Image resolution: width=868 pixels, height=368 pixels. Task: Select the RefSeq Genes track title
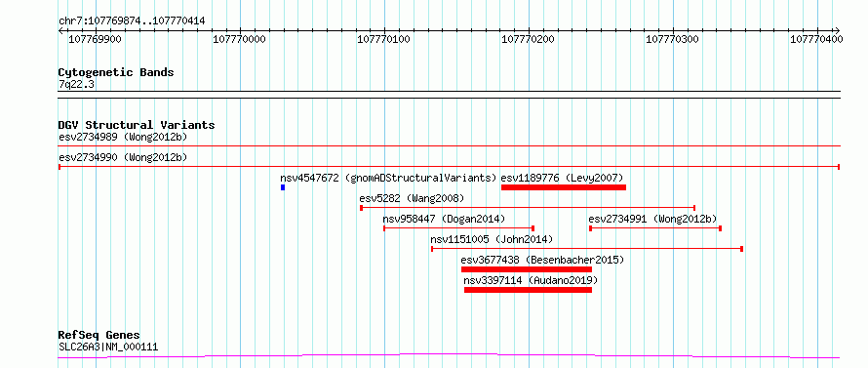coord(99,336)
